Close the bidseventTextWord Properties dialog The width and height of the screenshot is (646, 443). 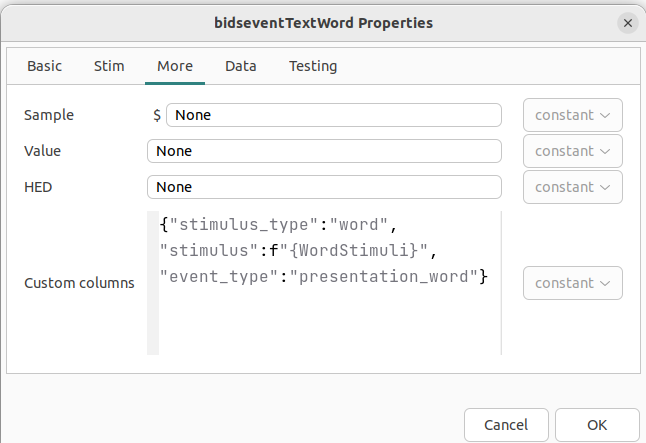(627, 23)
